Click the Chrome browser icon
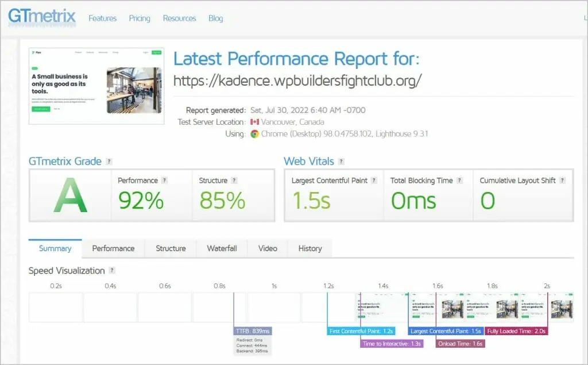 (x=254, y=134)
